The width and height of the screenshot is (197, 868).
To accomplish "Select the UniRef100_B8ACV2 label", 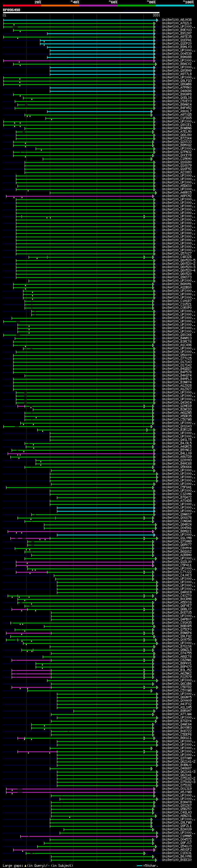I will tap(177, 64).
